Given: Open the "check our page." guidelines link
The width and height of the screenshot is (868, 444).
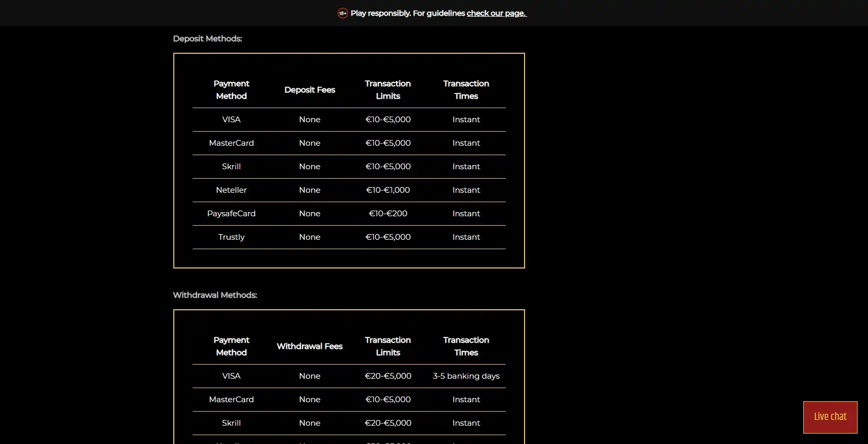Looking at the screenshot, I should [496, 13].
